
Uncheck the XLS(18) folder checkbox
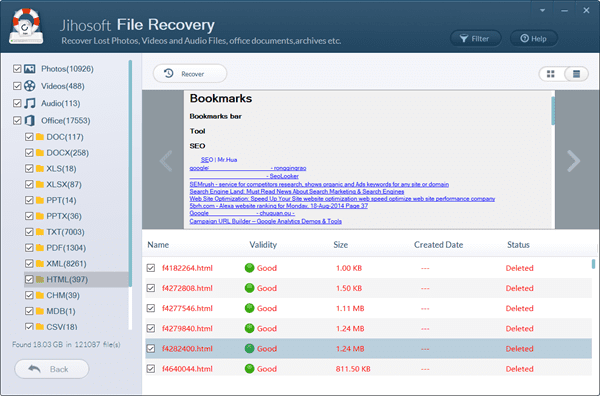click(29, 168)
